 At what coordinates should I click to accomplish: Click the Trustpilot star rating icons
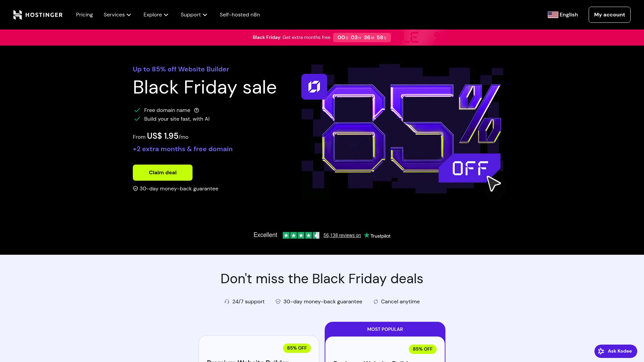(301, 235)
